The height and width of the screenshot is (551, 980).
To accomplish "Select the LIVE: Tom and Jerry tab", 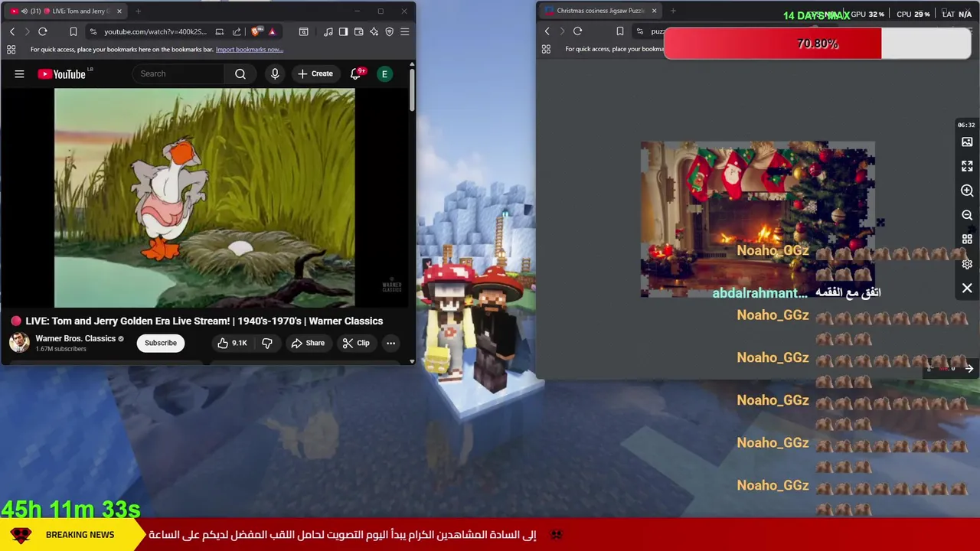I will coord(66,11).
